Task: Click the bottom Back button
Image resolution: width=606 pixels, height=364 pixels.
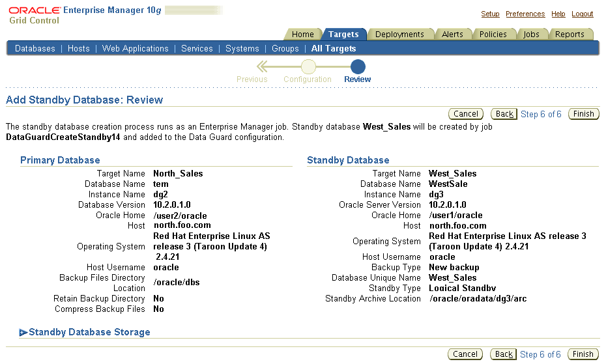Action: (504, 354)
